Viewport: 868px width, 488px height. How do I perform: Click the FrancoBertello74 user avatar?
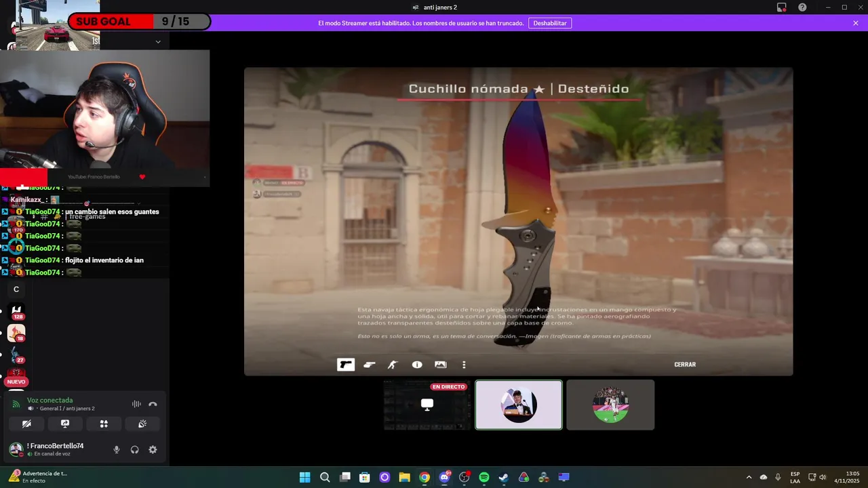click(x=16, y=449)
